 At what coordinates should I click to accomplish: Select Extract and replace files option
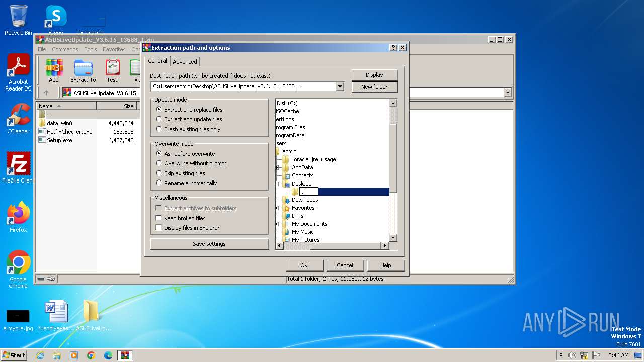click(x=189, y=110)
